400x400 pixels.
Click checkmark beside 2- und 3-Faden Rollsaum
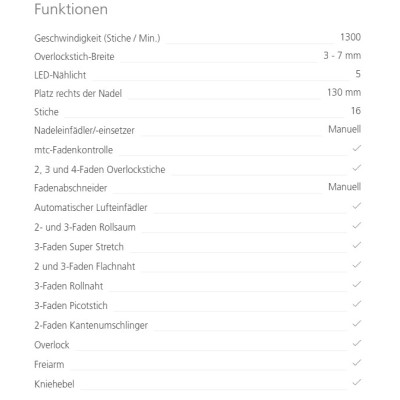357,226
